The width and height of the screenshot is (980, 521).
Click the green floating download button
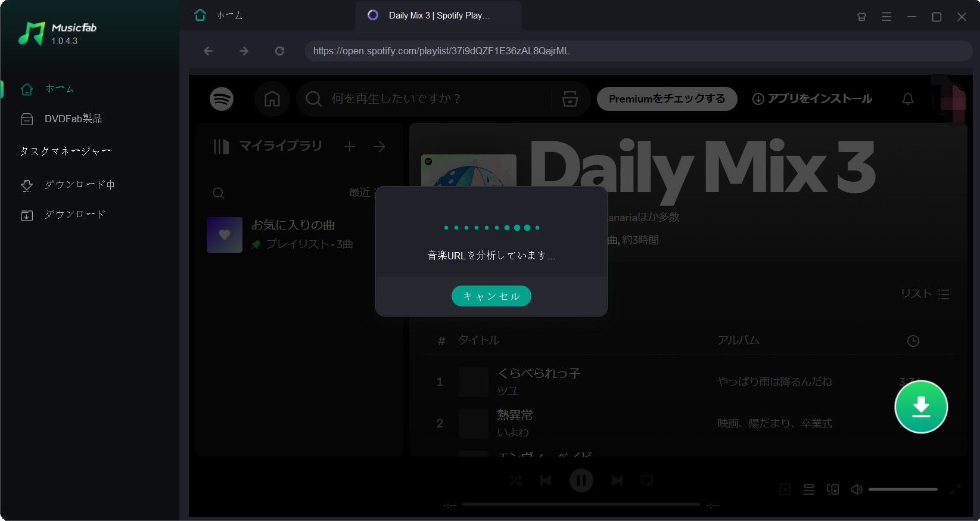[921, 407]
